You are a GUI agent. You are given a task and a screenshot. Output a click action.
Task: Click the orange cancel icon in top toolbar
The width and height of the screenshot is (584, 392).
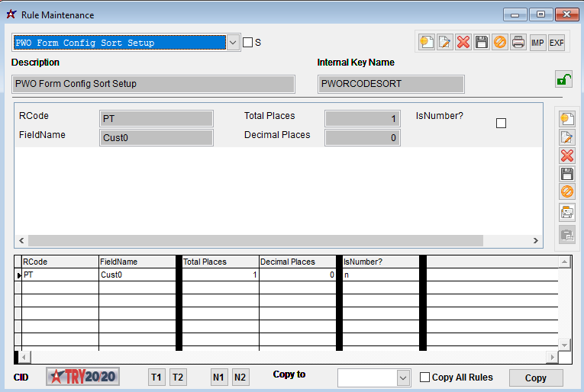point(500,43)
